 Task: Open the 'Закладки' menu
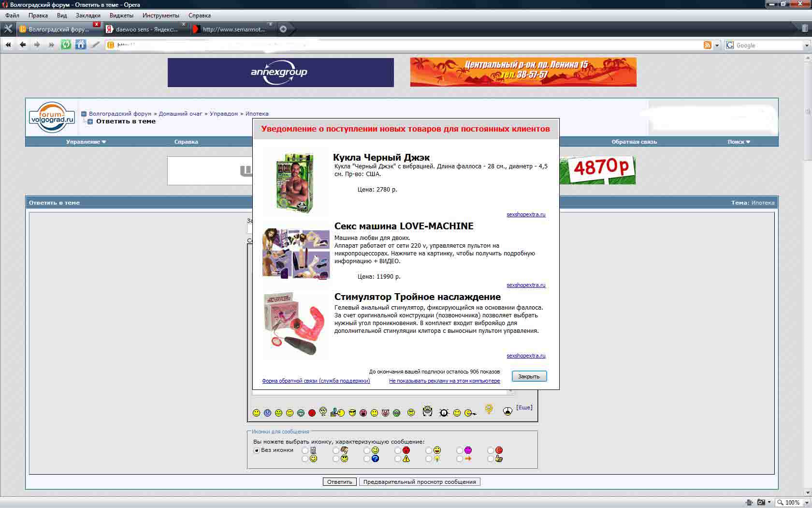click(88, 15)
